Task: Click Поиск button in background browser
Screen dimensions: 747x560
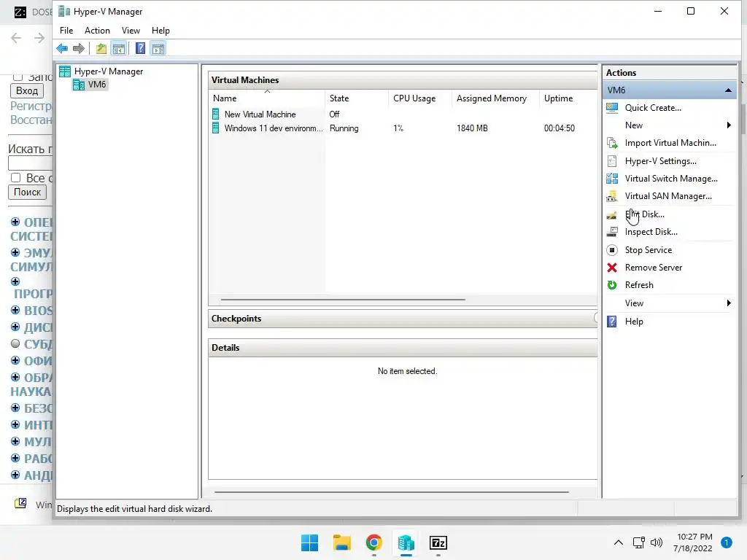Action: point(27,192)
